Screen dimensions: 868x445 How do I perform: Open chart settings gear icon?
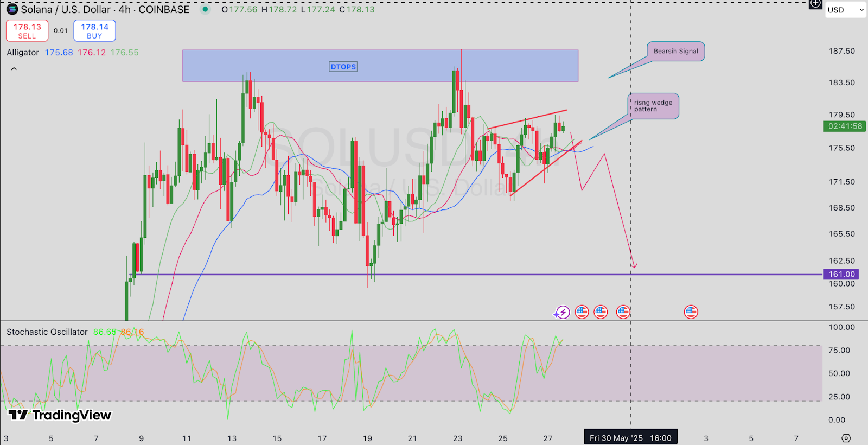846,438
